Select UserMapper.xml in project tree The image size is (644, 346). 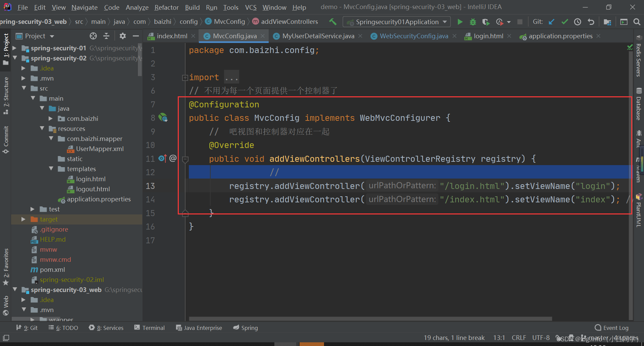tap(100, 149)
